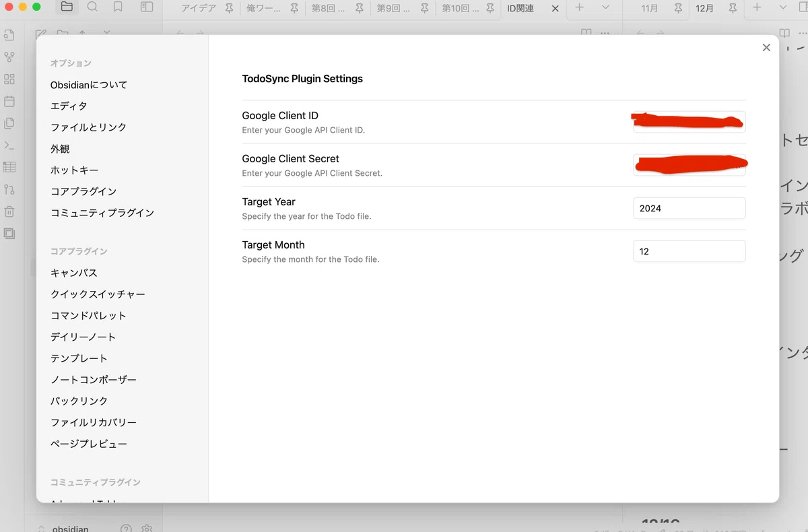Click pin icon on 12月 tab
Screen dimensions: 808x532
[733, 8]
